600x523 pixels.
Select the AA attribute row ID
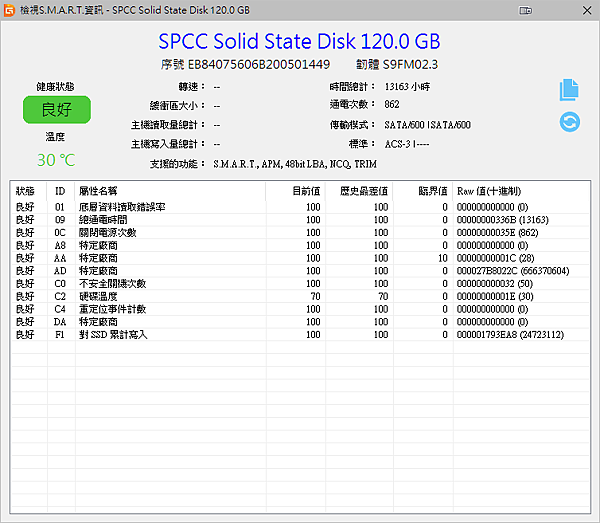60,258
